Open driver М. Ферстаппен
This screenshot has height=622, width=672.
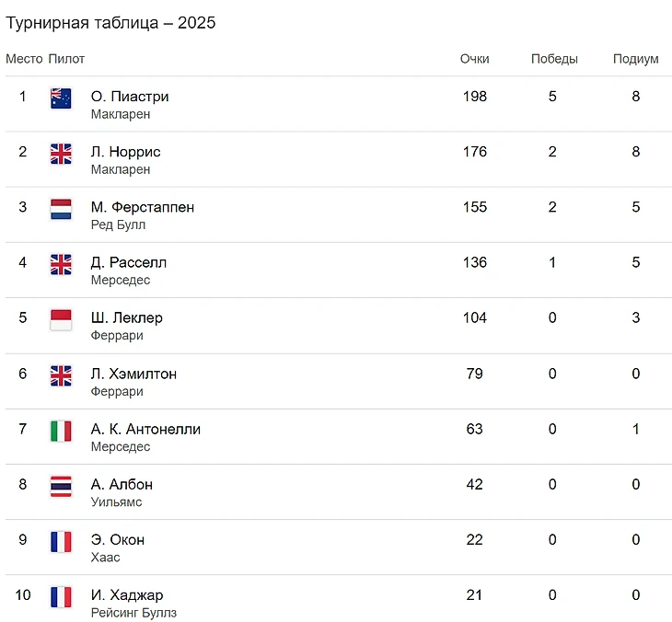click(x=143, y=207)
